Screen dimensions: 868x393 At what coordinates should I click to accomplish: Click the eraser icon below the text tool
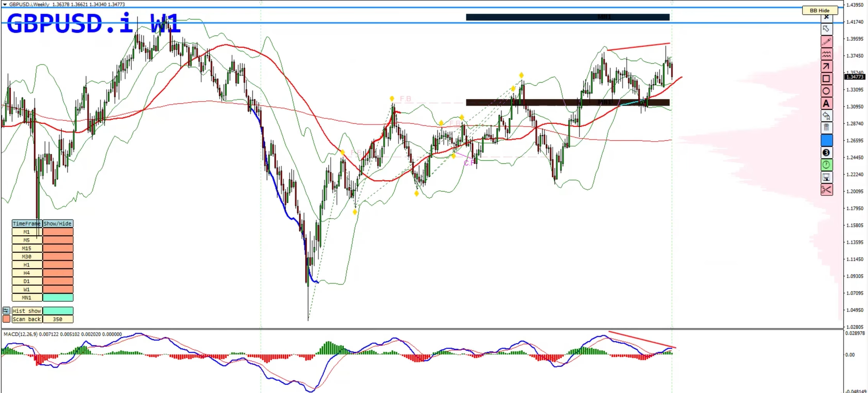click(826, 116)
